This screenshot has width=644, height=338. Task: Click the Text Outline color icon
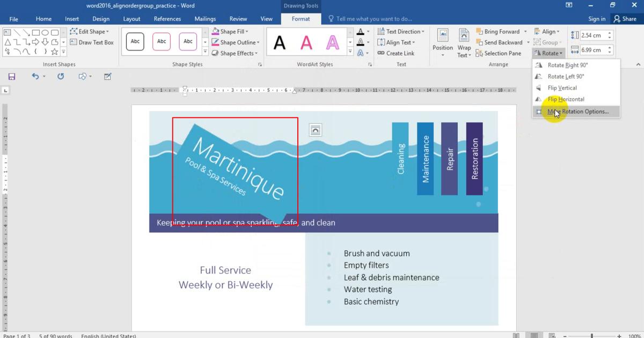tap(361, 42)
